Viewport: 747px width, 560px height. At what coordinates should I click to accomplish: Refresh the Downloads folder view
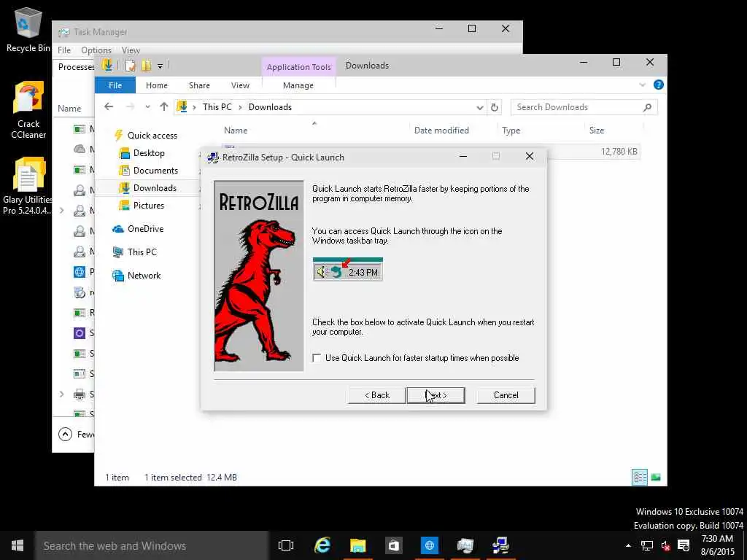click(x=495, y=108)
